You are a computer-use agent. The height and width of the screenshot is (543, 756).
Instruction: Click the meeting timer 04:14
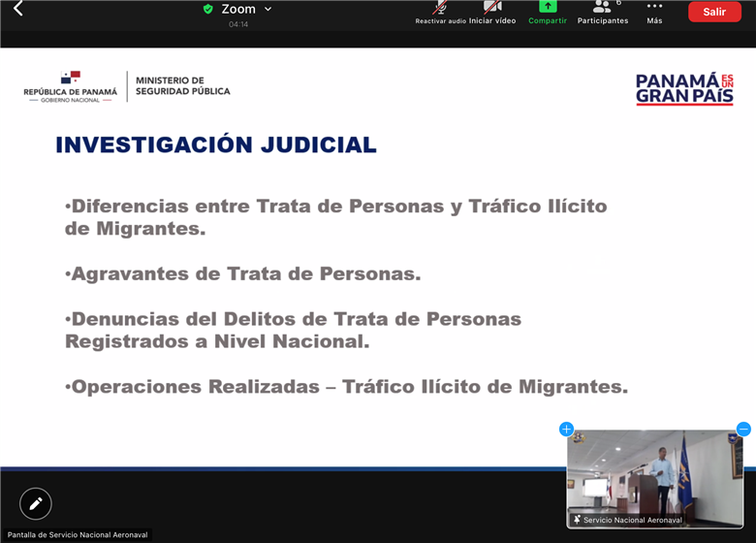[238, 24]
